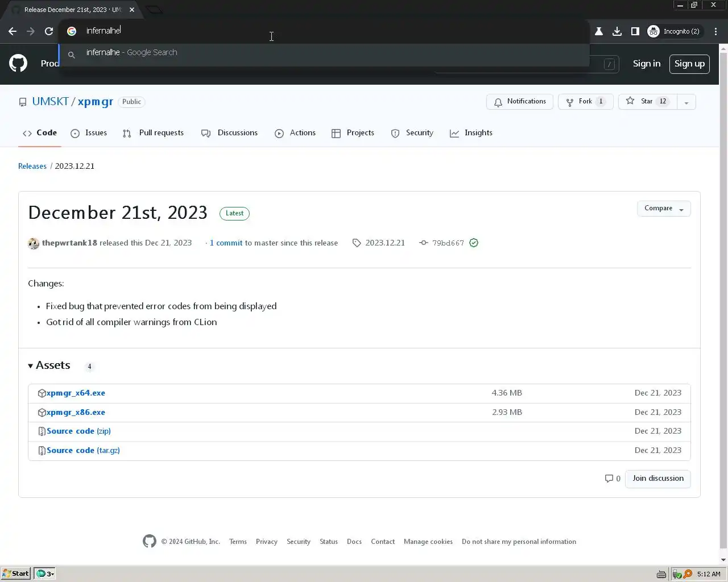Open the Discussions tab
Viewport: 728px width, 582px height.
[229, 133]
